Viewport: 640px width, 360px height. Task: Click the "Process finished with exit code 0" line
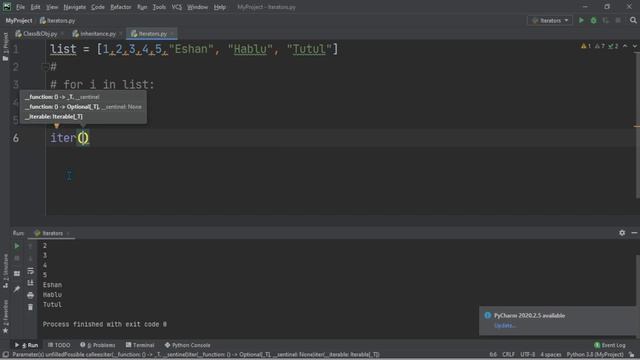tap(104, 324)
